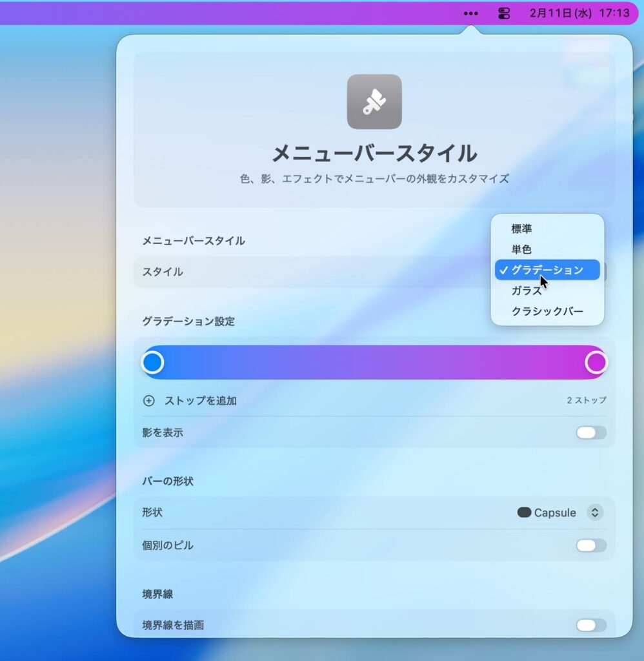The image size is (644, 661).
Task: Open Control Center from the menu bar
Action: 504,14
